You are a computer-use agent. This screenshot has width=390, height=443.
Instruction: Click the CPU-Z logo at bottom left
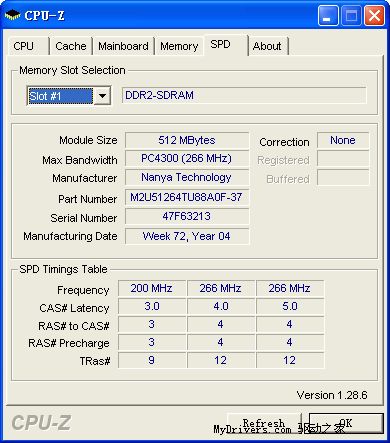(x=41, y=423)
